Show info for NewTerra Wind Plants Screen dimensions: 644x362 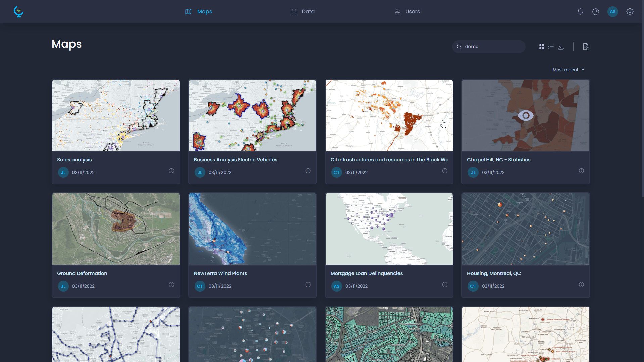point(308,285)
